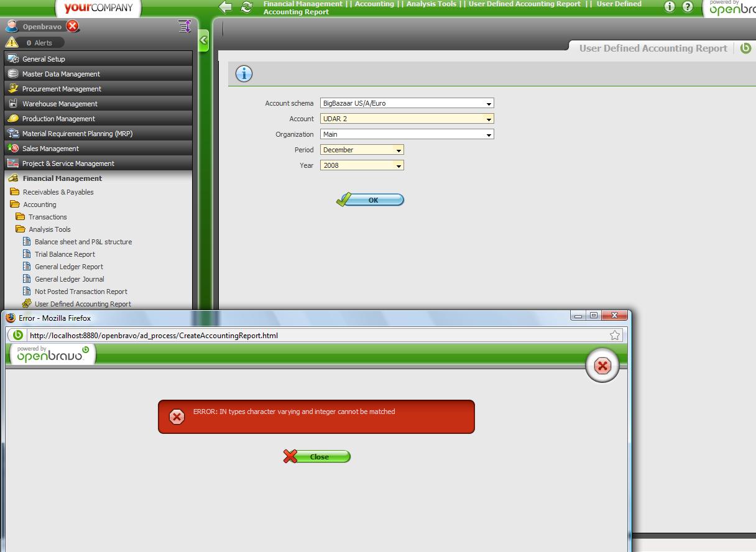Click the green Openbravo icon beside report title

tap(746, 48)
